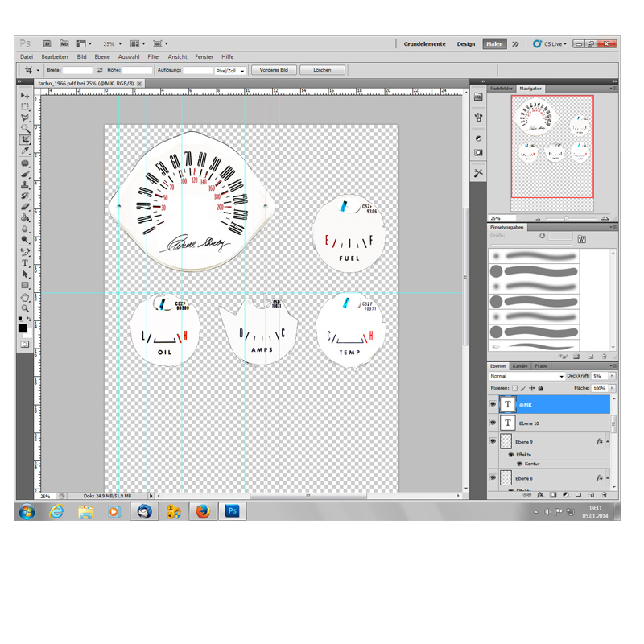Switch to the Farbfelder tab
The height and width of the screenshot is (644, 644).
point(501,89)
